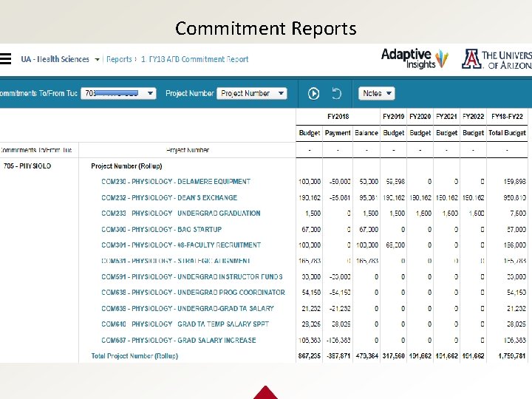Open FY18 AFB Commitment Report breadcrumb
The image size is (532, 399).
tap(195, 59)
